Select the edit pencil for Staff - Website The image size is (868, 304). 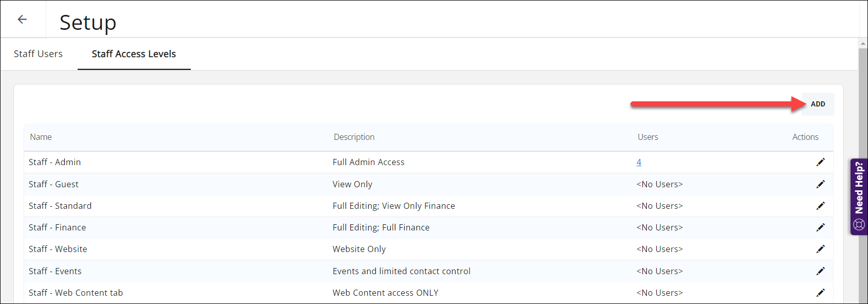pyautogui.click(x=821, y=248)
